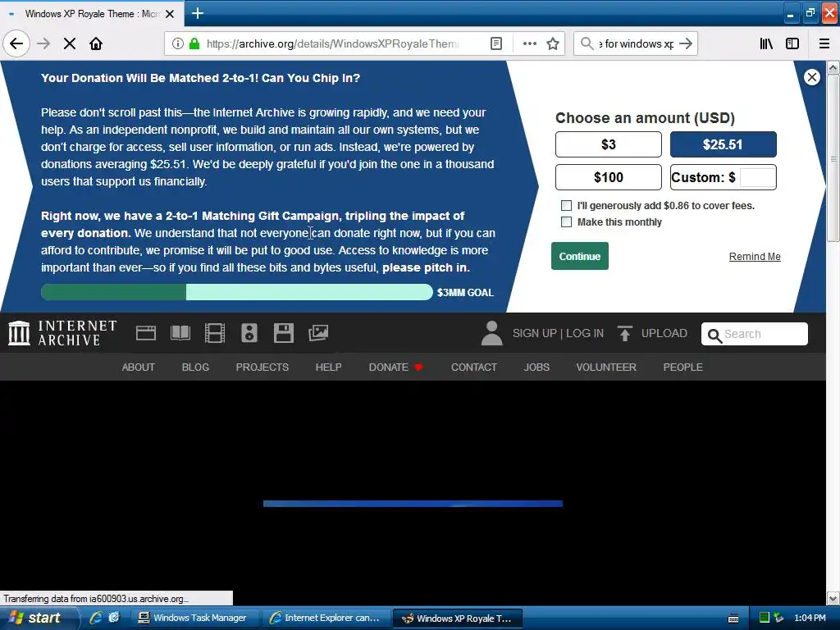Open the PEOPLE menu item
Viewport: 840px width, 630px height.
click(683, 367)
